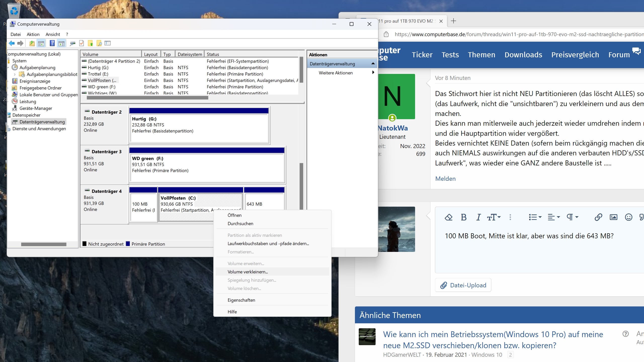The image size is (644, 362).
Task: Click the eraser remove-formatting icon in editor
Action: pyautogui.click(x=448, y=217)
